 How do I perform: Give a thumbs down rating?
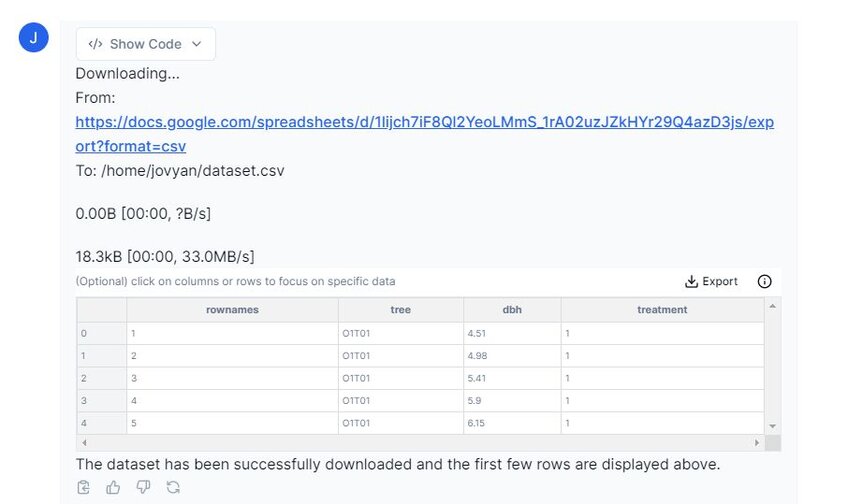[143, 487]
